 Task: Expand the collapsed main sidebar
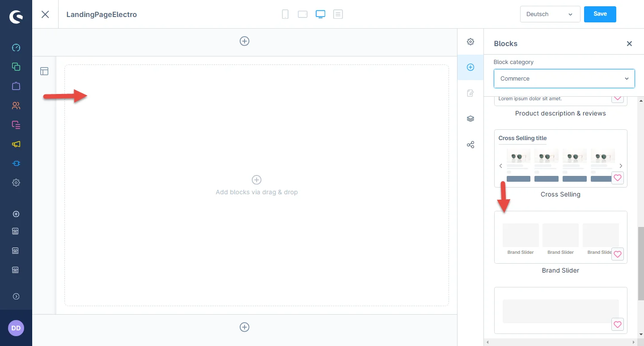pos(16,296)
